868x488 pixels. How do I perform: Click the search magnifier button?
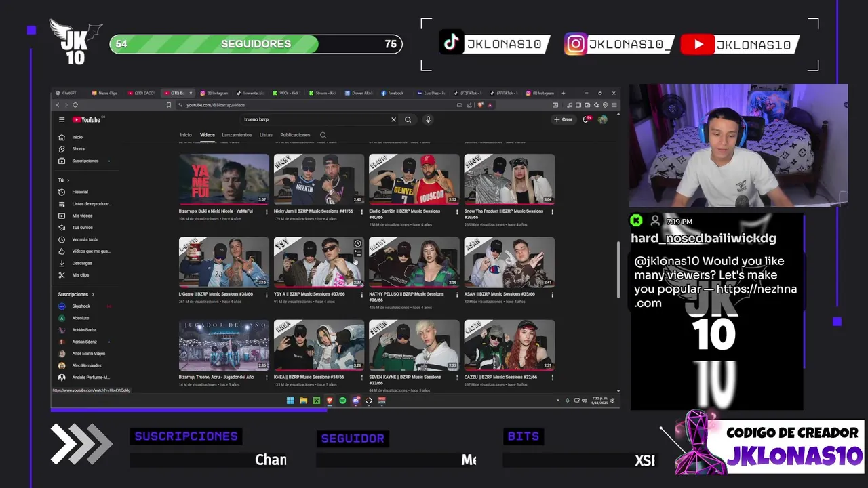pos(408,119)
